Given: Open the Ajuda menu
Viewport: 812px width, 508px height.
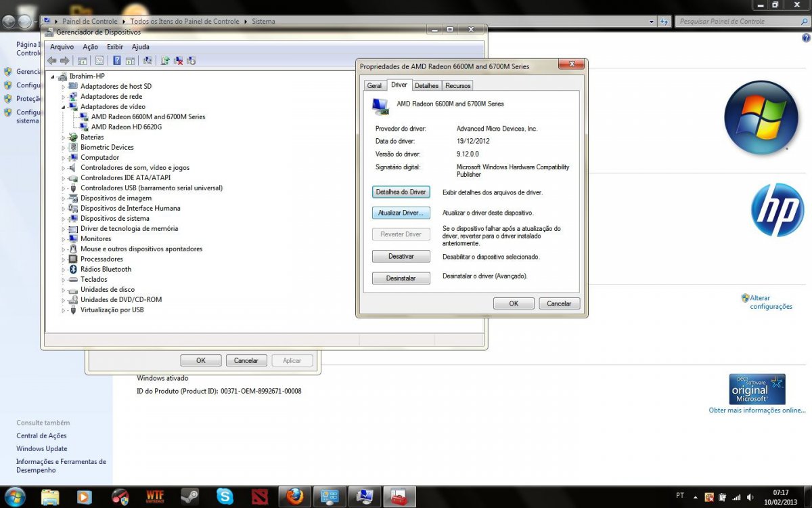Looking at the screenshot, I should tap(141, 47).
